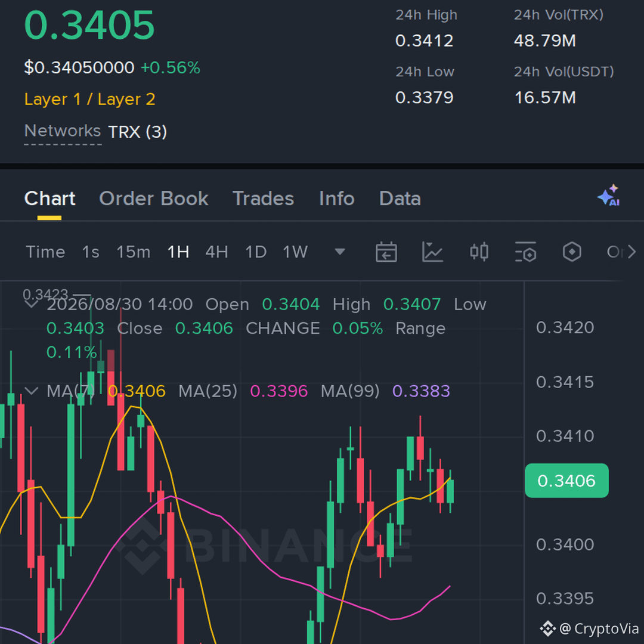Image resolution: width=644 pixels, height=644 pixels.
Task: Select the 4H interval
Action: click(217, 252)
